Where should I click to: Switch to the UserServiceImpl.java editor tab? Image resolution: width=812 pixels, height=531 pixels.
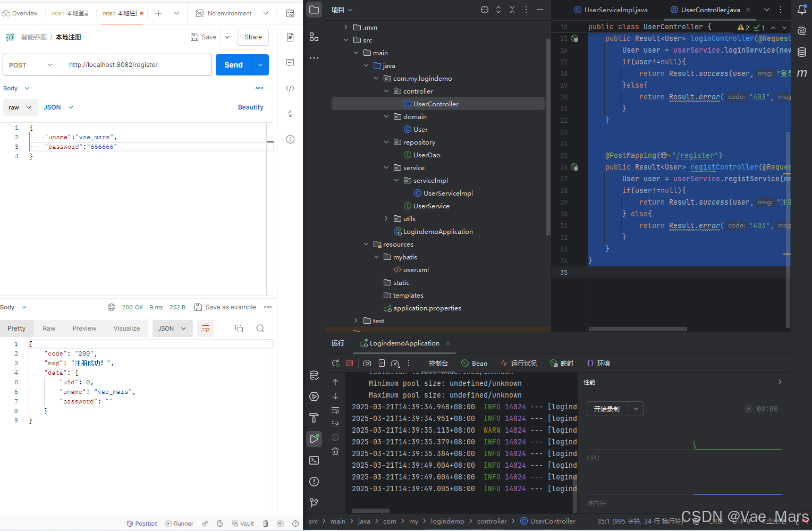point(611,10)
